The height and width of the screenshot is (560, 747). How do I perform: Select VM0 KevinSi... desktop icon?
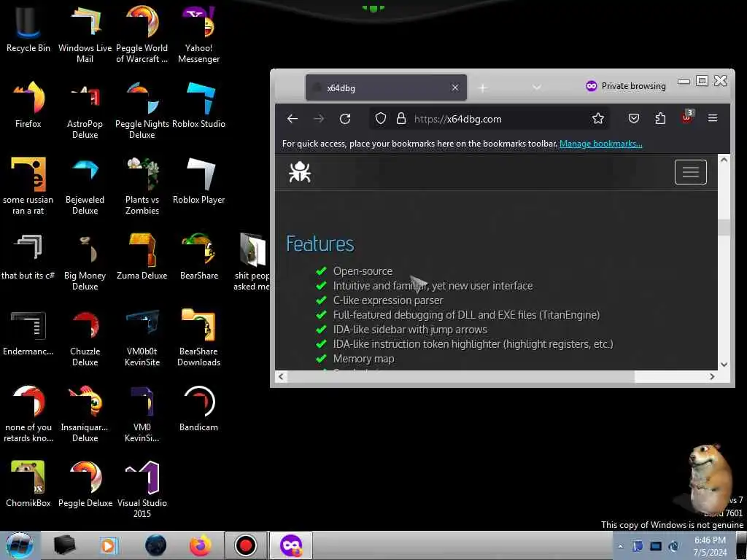(142, 413)
